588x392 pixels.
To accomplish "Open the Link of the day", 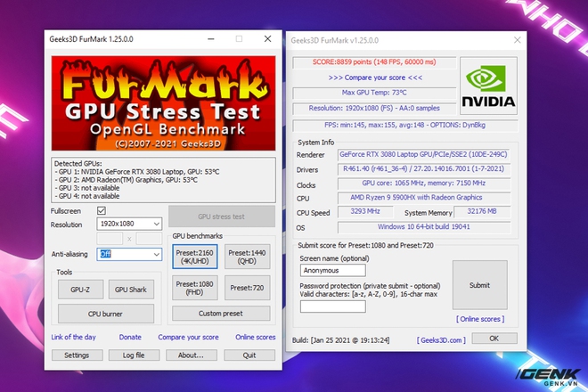I will point(73,338).
